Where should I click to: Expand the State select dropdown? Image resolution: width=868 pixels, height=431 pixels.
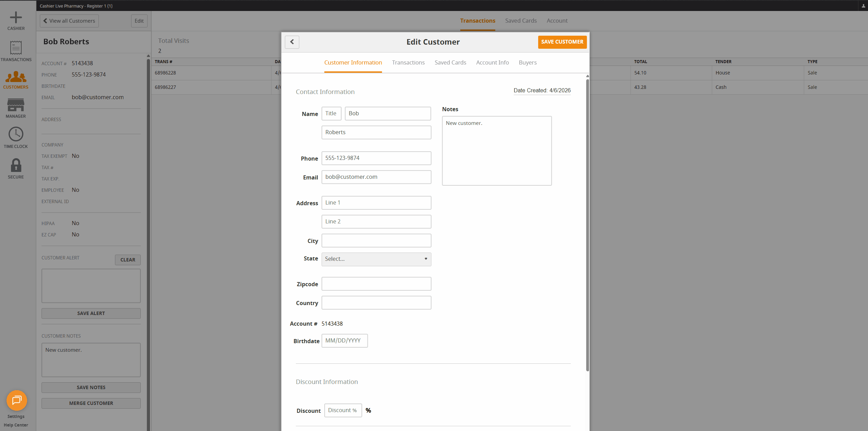pyautogui.click(x=376, y=259)
